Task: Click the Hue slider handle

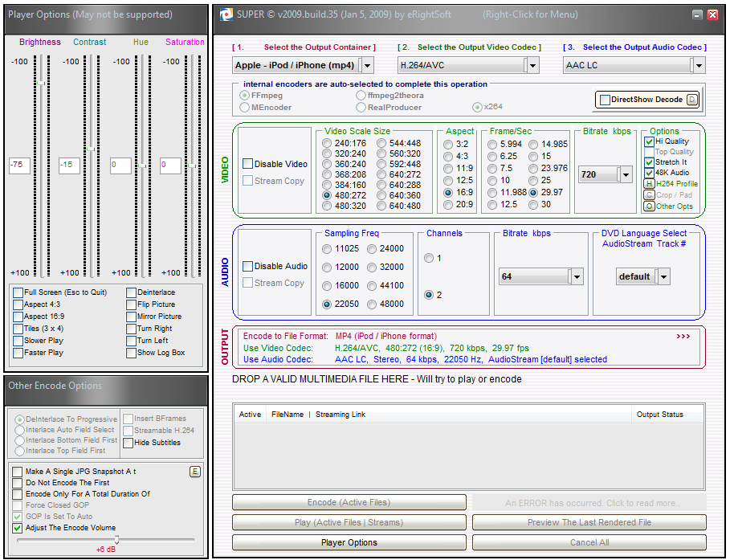Action: (142, 166)
